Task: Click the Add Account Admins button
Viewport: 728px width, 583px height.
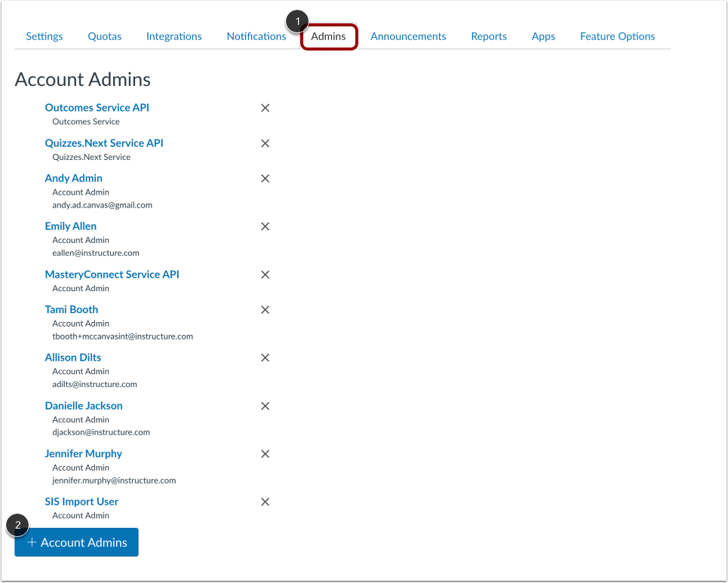Action: click(x=76, y=542)
